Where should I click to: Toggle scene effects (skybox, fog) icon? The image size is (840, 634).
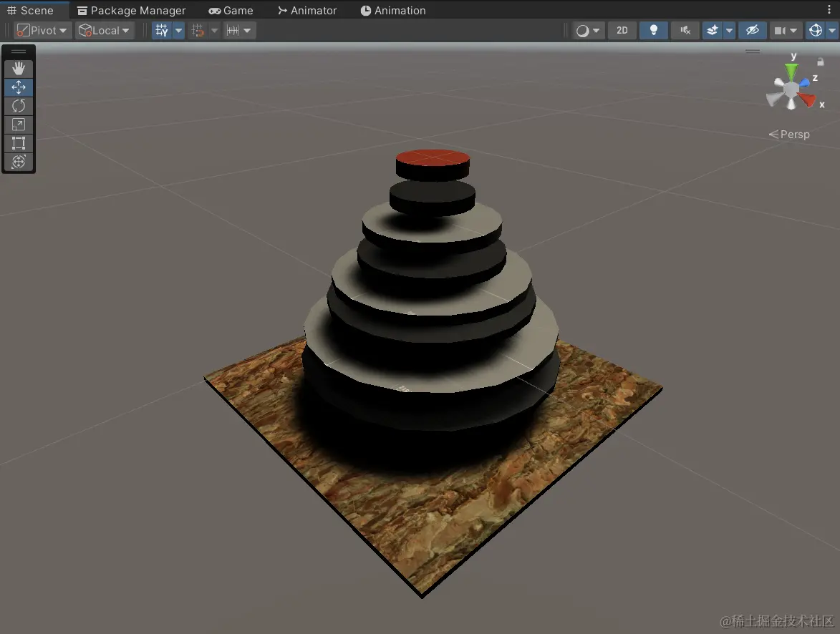pos(712,31)
